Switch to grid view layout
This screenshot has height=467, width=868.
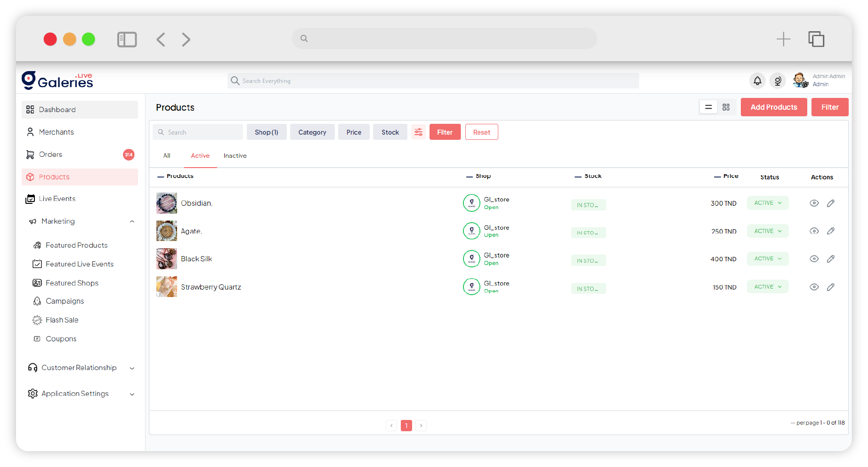click(x=726, y=107)
